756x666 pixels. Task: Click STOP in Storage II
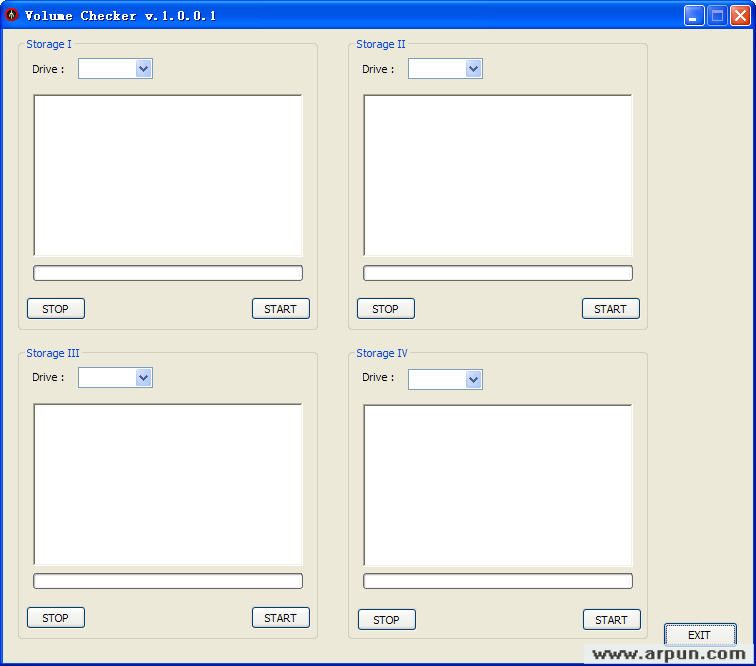(386, 309)
